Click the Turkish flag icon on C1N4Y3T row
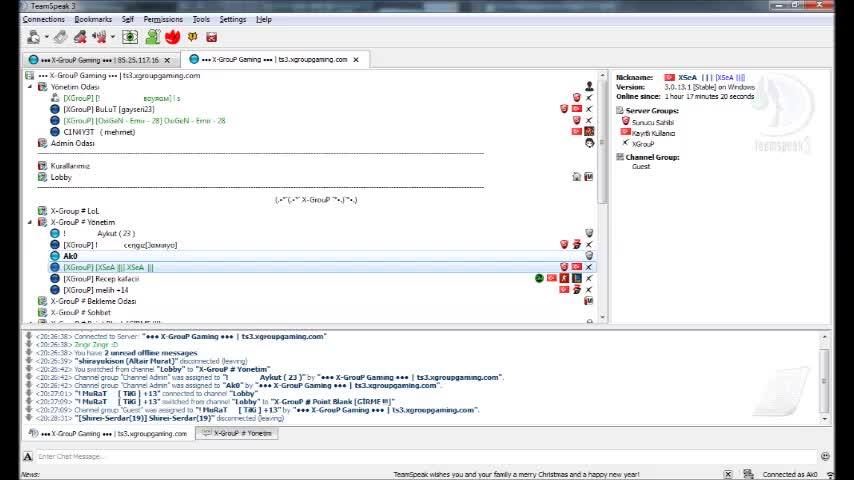Viewport: 854px width, 480px height. click(x=577, y=131)
